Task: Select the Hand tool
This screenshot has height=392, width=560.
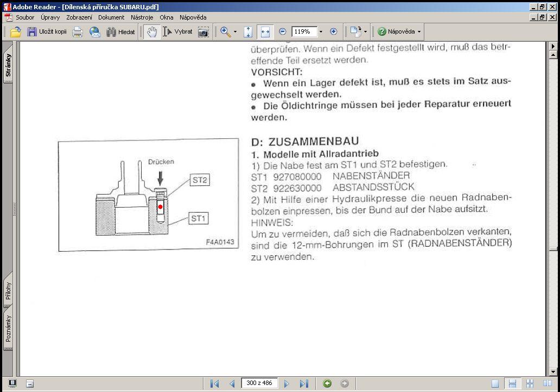Action: click(x=152, y=32)
